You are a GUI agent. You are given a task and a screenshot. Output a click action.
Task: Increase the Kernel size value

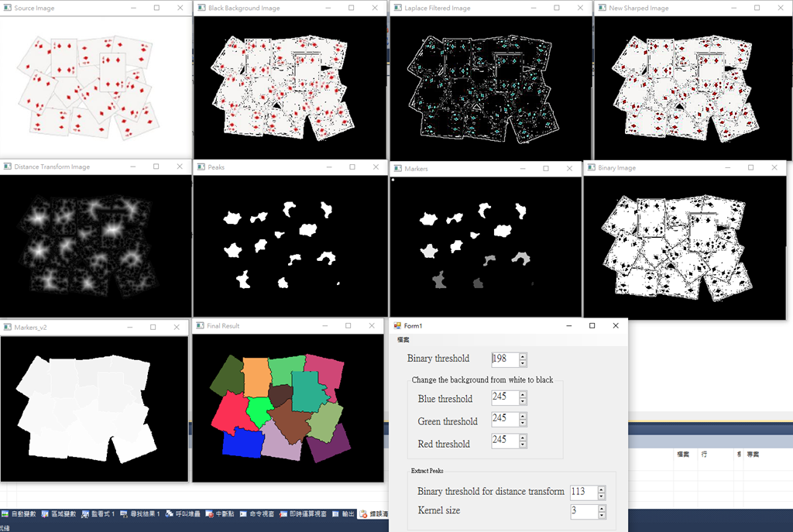tap(601, 508)
